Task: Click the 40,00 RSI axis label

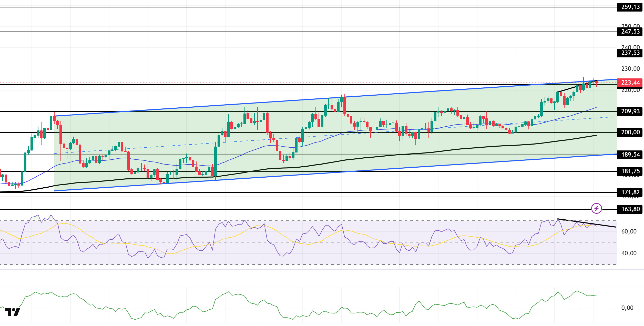Action: point(629,253)
